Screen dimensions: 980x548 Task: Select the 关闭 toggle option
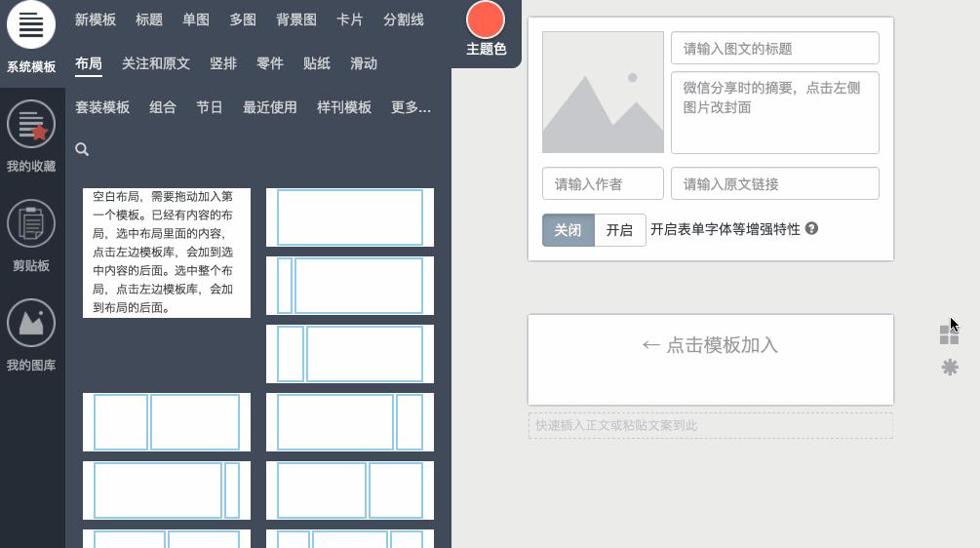568,230
